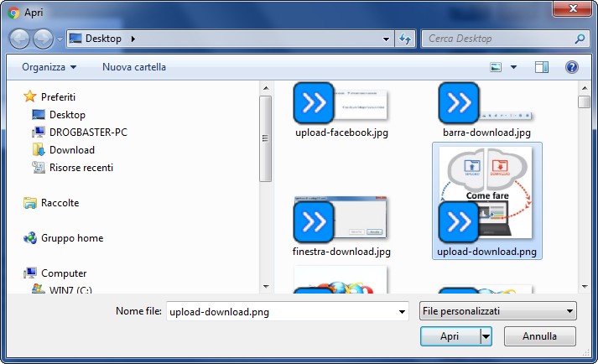Open the Organizza menu
This screenshot has width=598, height=364.
pos(49,67)
